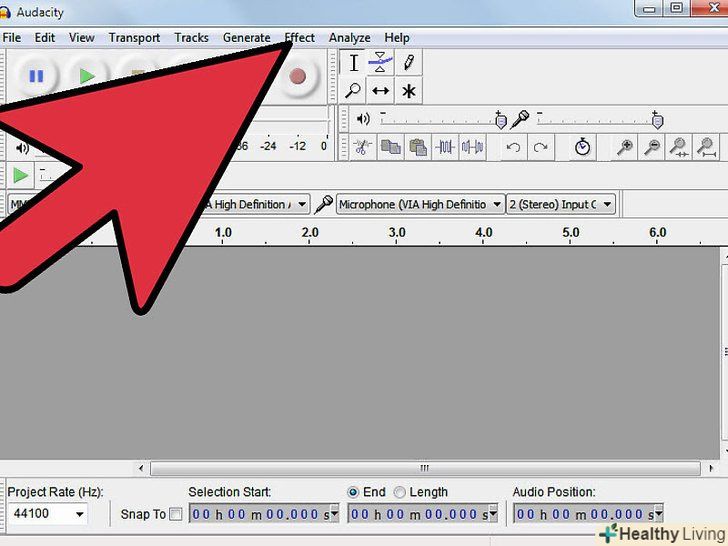Image resolution: width=728 pixels, height=546 pixels.
Task: Click the Undo arrow icon
Action: pos(513,148)
